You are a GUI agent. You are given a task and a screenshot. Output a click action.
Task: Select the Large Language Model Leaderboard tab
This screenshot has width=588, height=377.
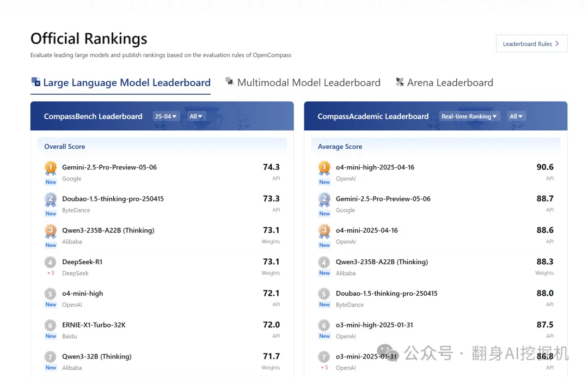(x=126, y=83)
